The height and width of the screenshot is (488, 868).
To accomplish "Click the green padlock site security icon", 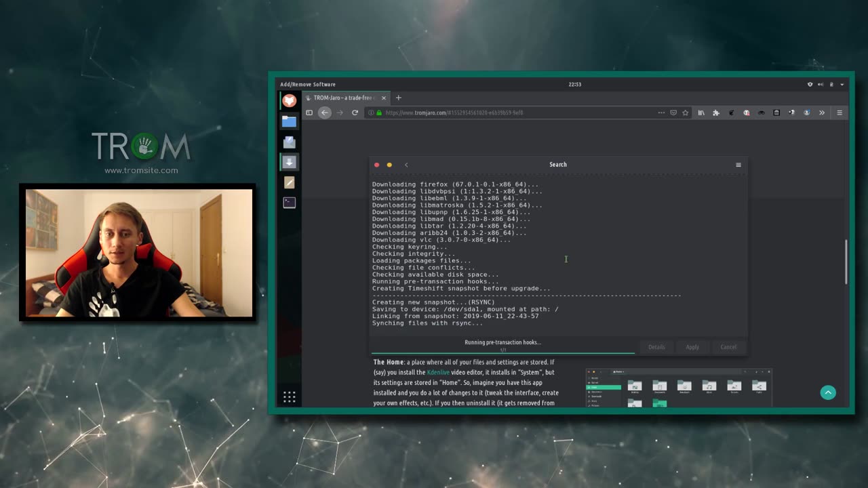I will (x=380, y=113).
